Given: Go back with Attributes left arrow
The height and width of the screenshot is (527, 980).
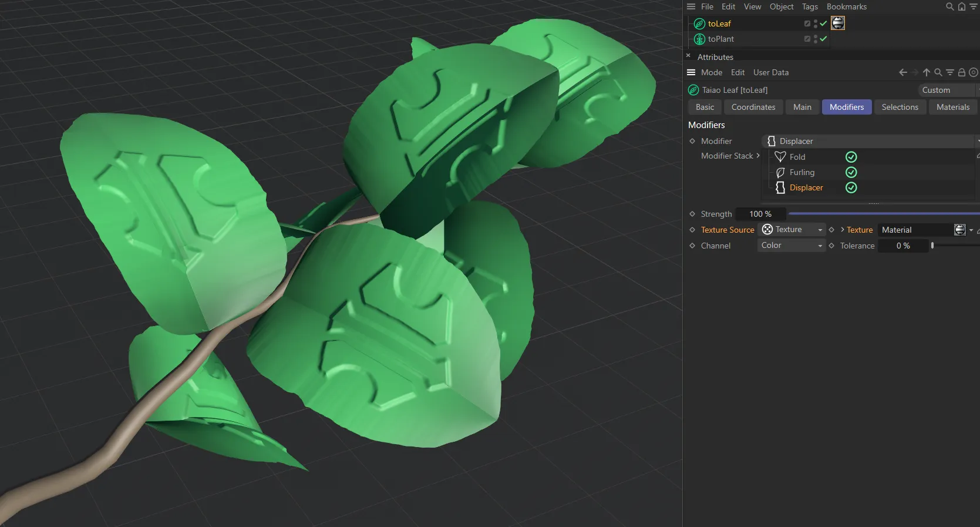Looking at the screenshot, I should 903,72.
